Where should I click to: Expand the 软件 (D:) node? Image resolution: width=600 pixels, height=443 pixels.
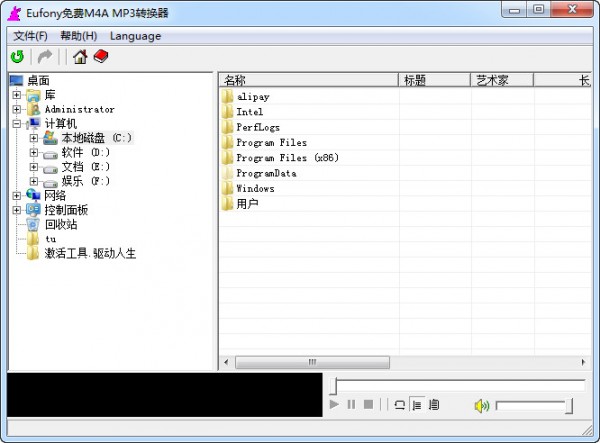click(34, 152)
